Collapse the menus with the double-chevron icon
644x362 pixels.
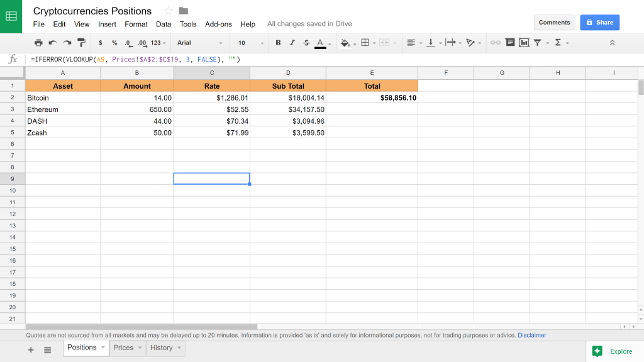612,43
